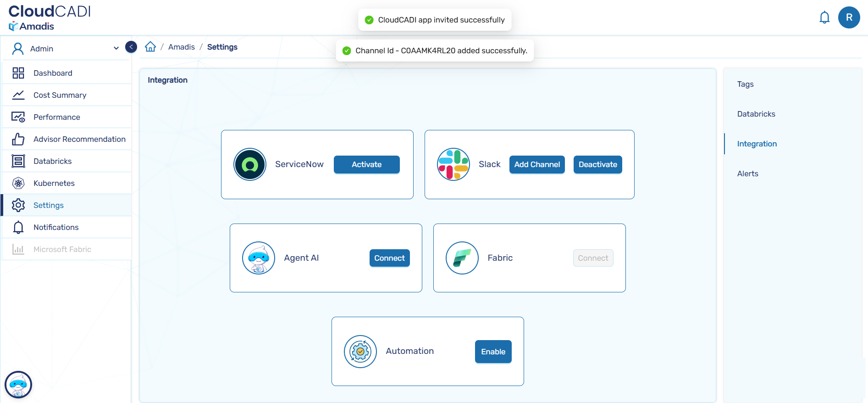868x403 pixels.
Task: Open the user avatar R profile
Action: (849, 17)
